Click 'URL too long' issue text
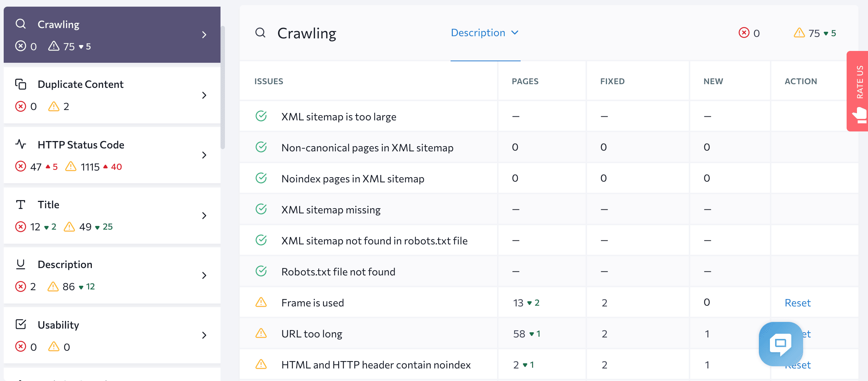The image size is (868, 381). (x=312, y=334)
